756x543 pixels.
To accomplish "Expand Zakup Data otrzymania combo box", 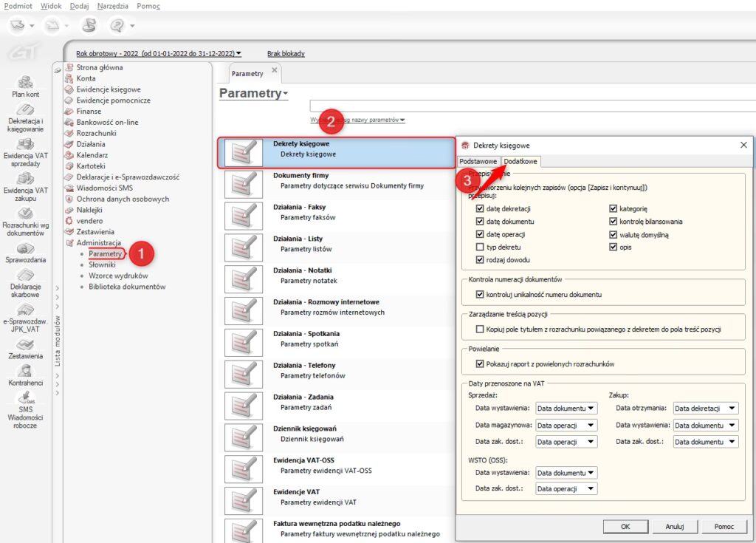I will tap(705, 408).
